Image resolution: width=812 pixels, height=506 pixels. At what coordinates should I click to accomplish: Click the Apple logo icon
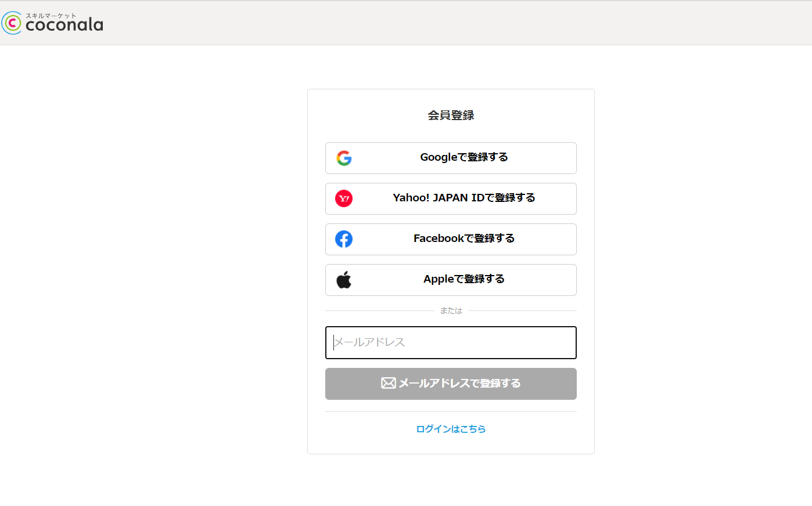pyautogui.click(x=344, y=280)
